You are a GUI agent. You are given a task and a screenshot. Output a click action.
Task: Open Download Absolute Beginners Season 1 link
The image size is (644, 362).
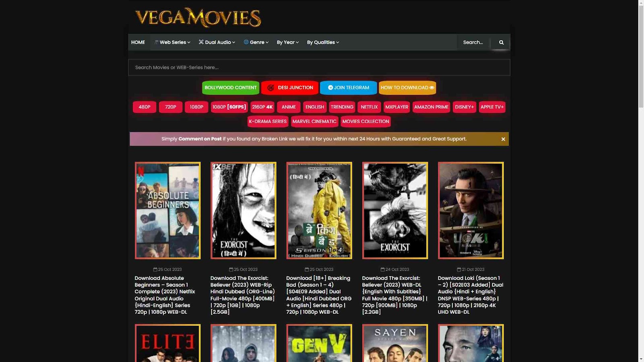click(x=165, y=295)
